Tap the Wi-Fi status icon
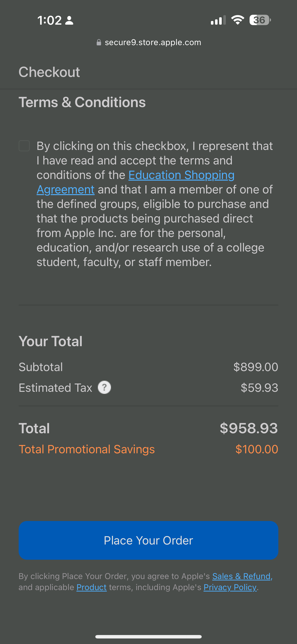Image resolution: width=297 pixels, height=644 pixels. [x=237, y=20]
